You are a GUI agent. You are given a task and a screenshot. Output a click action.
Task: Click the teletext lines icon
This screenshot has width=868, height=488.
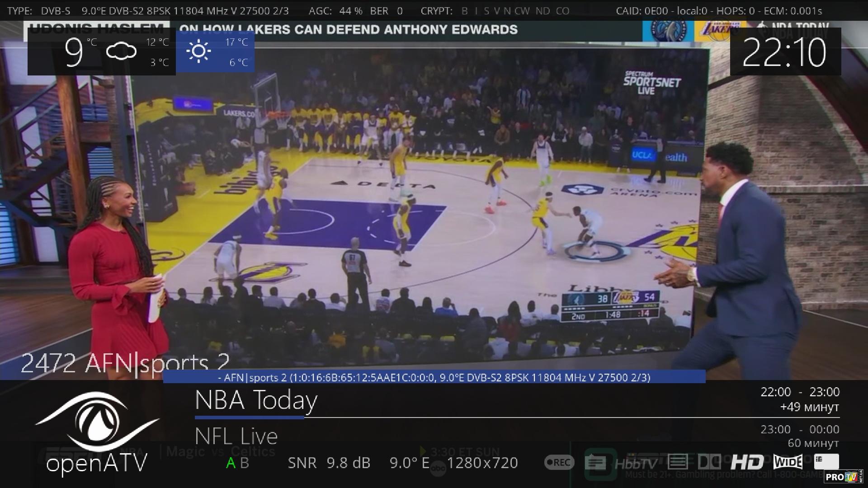point(677,462)
